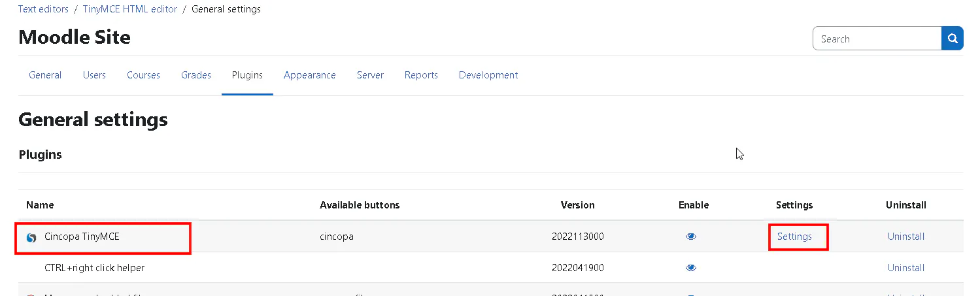Viewport: 980px width, 296px height.
Task: Click the Version column header
Action: pos(578,205)
